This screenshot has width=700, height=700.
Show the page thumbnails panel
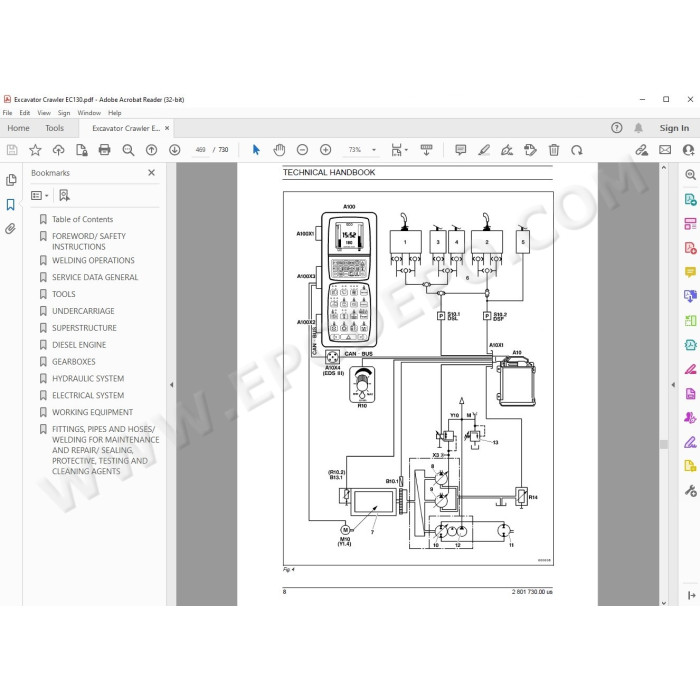pyautogui.click(x=11, y=179)
